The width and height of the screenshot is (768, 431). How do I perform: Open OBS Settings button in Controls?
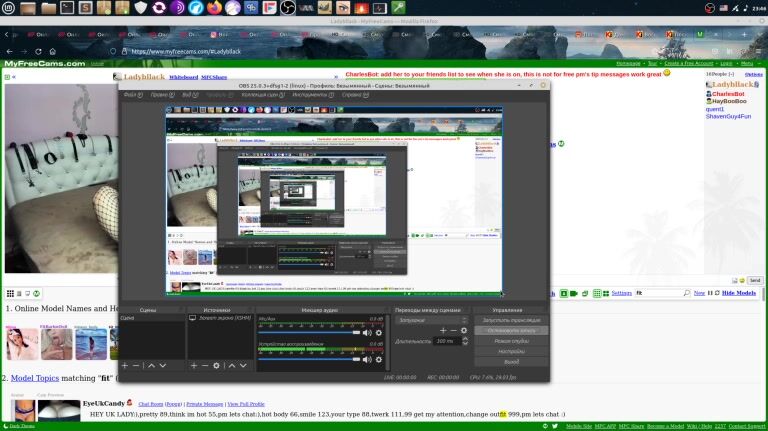511,351
